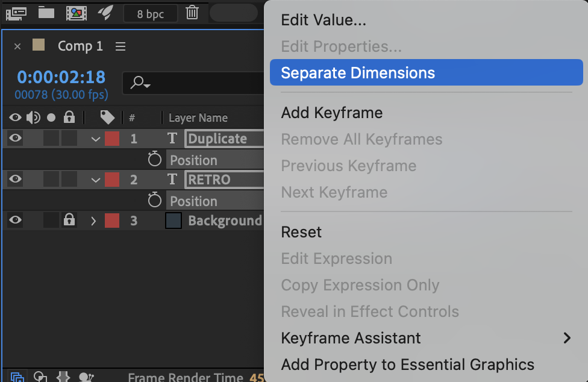Select Add Keyframe menu entry
The width and height of the screenshot is (588, 382).
[332, 113]
